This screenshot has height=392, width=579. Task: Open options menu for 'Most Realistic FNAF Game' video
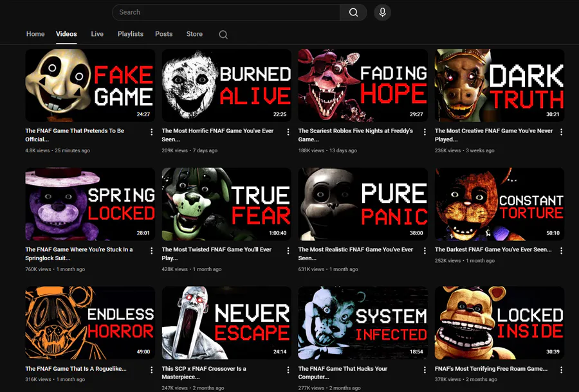pos(425,251)
